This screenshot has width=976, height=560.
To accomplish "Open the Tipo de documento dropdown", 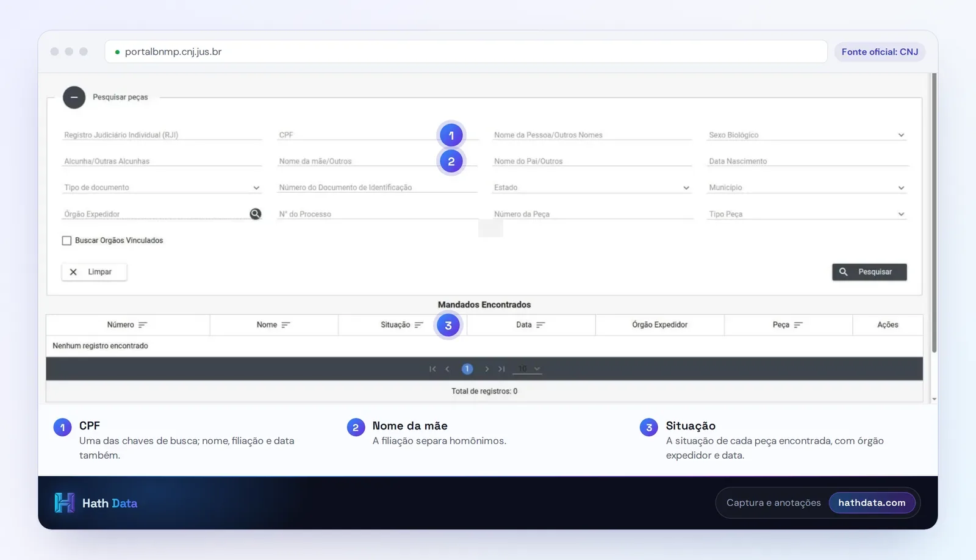I will tap(162, 187).
